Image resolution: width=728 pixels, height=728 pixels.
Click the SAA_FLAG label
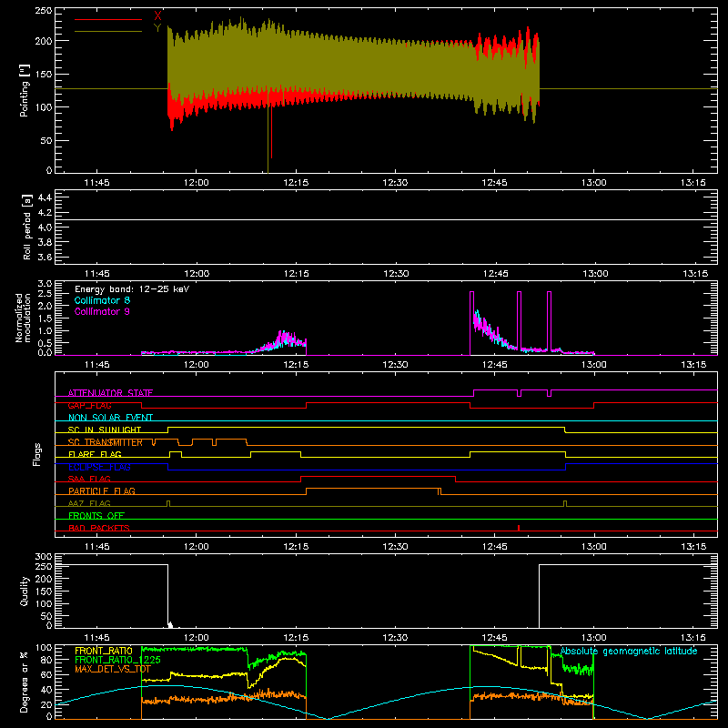tap(89, 479)
